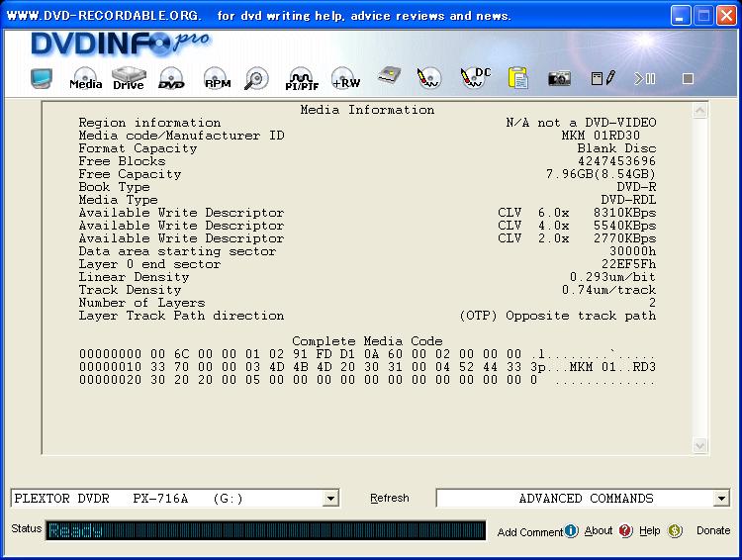Open the Media information tool
Image resolution: width=742 pixels, height=560 pixels.
tap(86, 78)
